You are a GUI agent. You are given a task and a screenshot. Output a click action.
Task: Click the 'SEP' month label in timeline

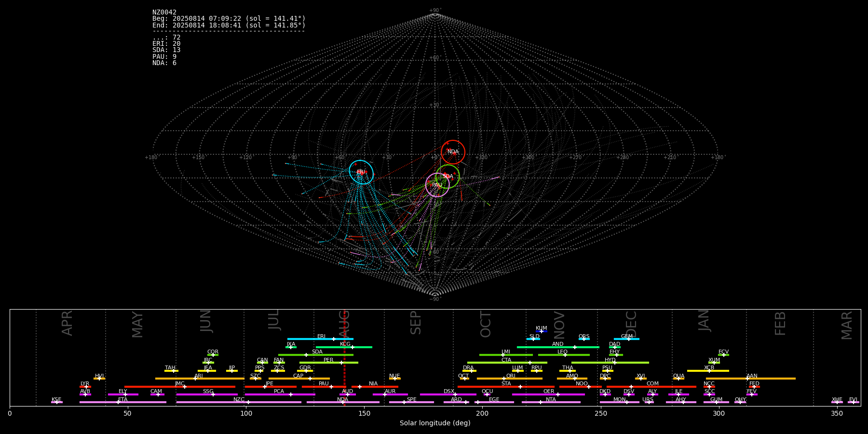416,323
